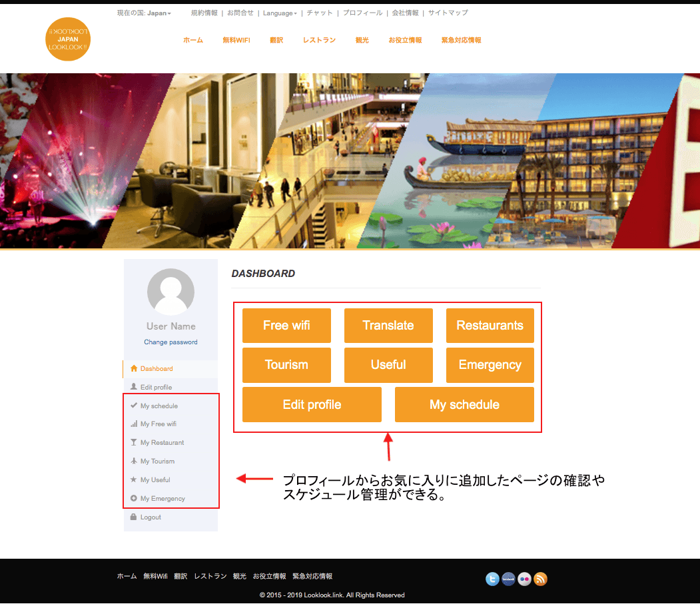Image resolution: width=700 pixels, height=606 pixels.
Task: Open My schedule via its checkmark icon
Action: tap(134, 406)
